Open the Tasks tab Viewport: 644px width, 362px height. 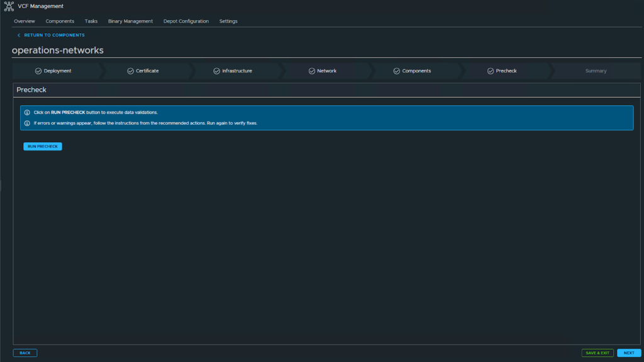click(x=91, y=21)
